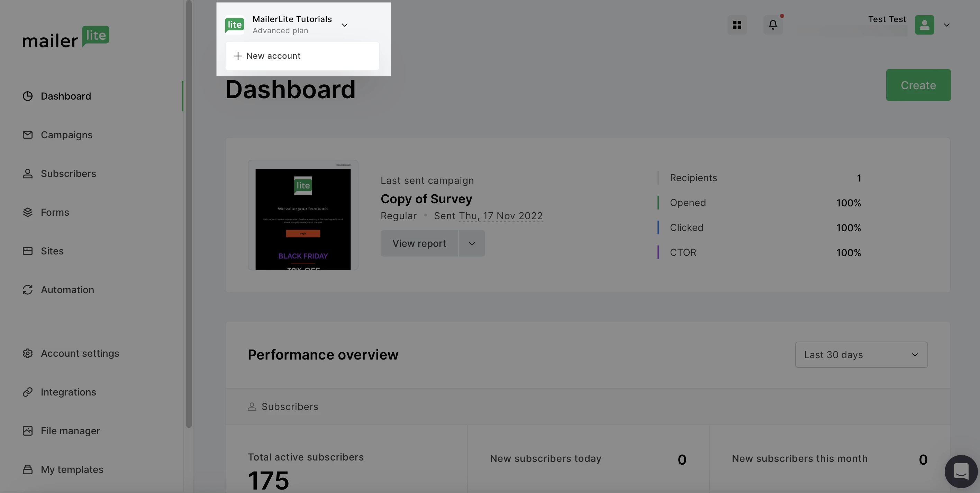Open Subscribers in sidebar menu

click(x=69, y=174)
